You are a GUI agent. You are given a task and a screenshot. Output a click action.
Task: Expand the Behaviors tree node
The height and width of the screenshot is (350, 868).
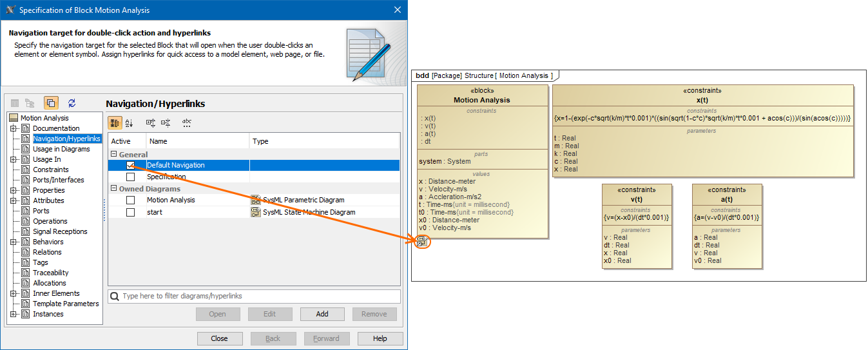click(13, 242)
